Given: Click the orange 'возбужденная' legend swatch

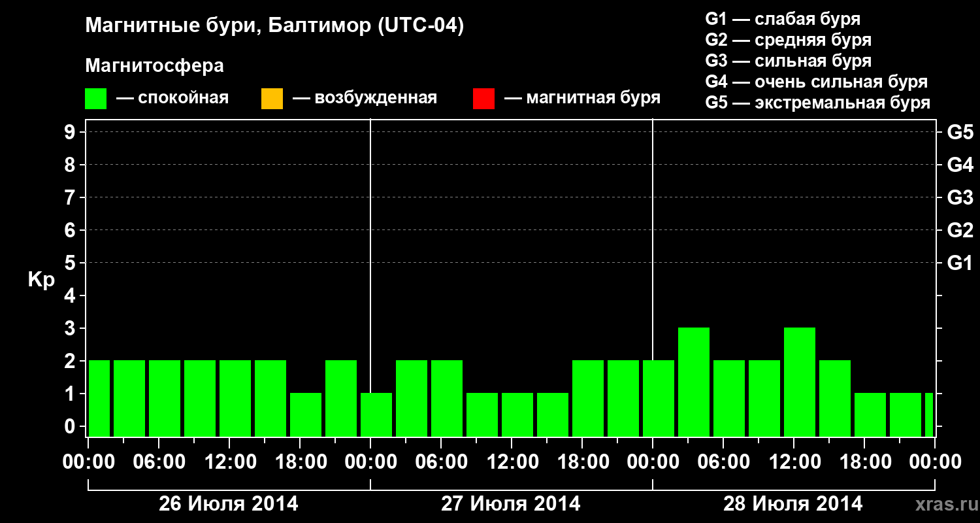Looking at the screenshot, I should 272,99.
